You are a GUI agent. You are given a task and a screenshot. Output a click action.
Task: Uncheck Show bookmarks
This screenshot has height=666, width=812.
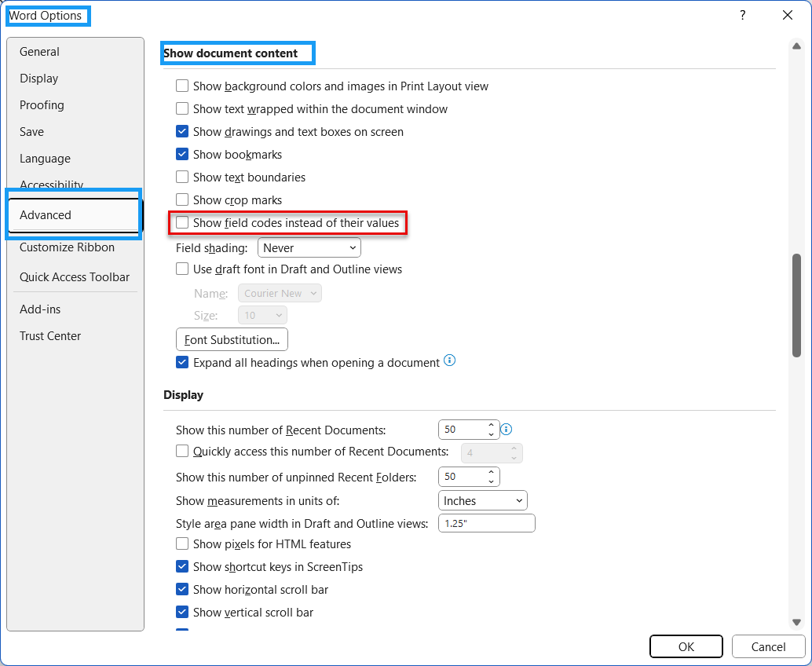tap(182, 155)
